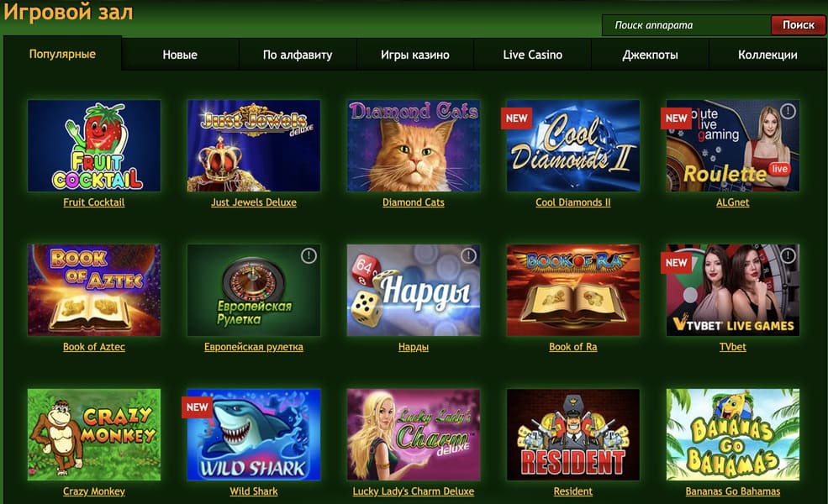Launch Book of Ra game thumbnail

click(573, 290)
